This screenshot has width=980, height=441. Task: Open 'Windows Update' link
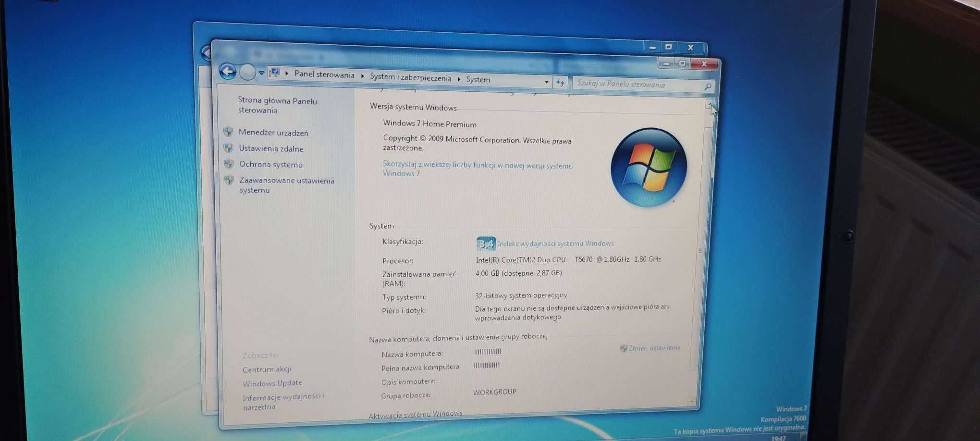272,383
